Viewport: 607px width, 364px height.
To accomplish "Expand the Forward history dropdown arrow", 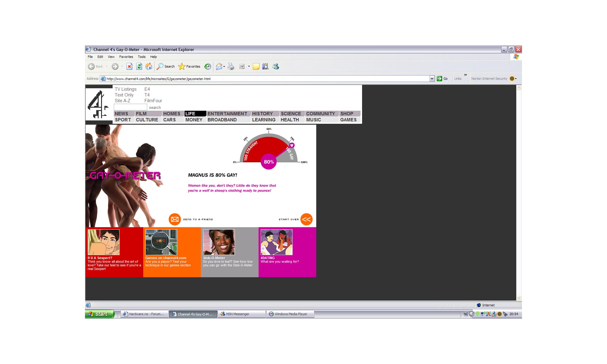I will point(122,66).
